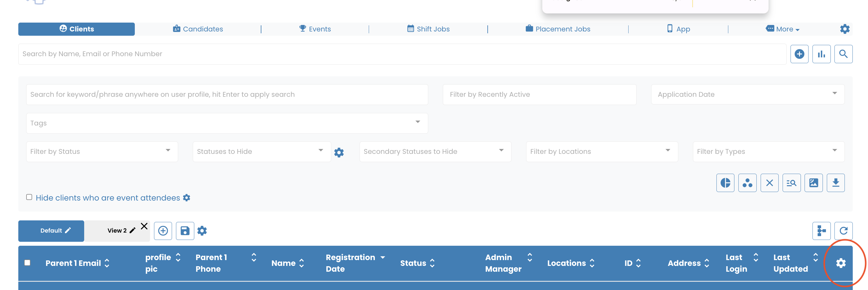Expand Statuses to Hide dropdown
868x290 pixels.
261,151
